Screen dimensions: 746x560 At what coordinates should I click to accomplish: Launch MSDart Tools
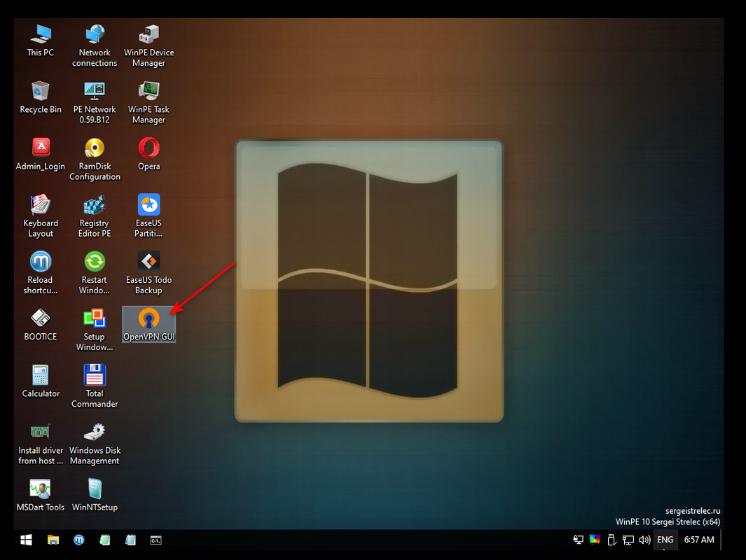click(41, 496)
